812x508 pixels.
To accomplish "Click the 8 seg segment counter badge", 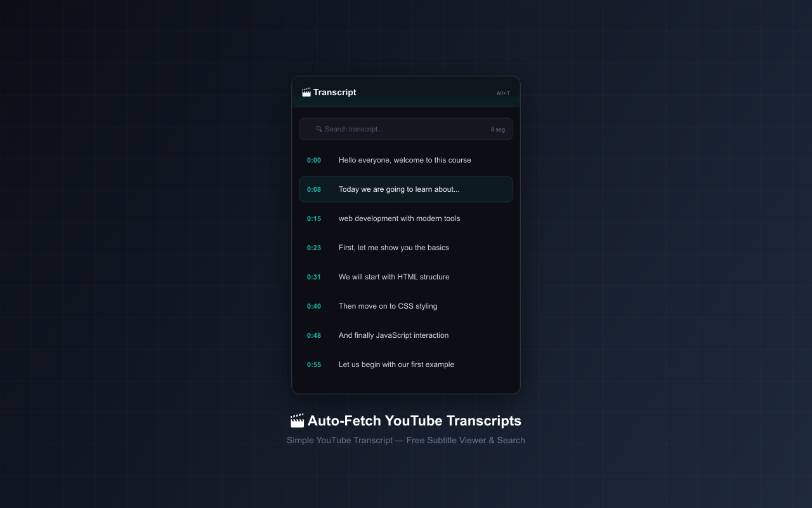I will (497, 129).
